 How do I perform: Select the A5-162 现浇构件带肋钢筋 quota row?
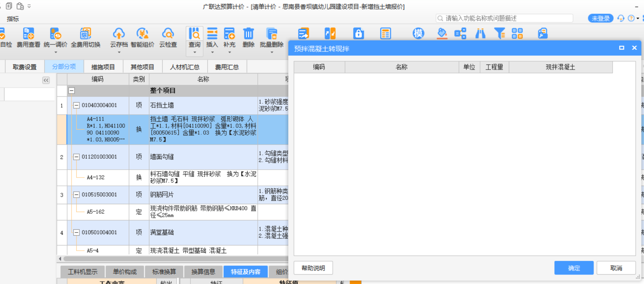[172, 212]
